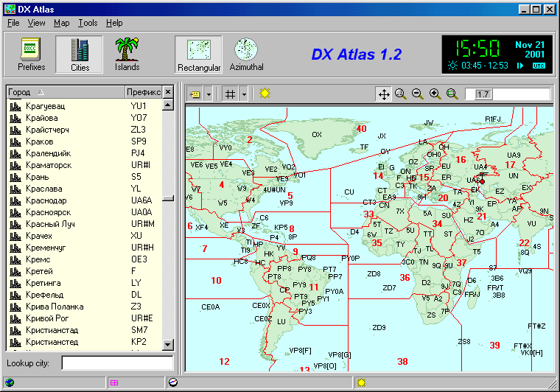The image size is (560, 392).
Task: Select the Краков city row
Action: click(84, 141)
